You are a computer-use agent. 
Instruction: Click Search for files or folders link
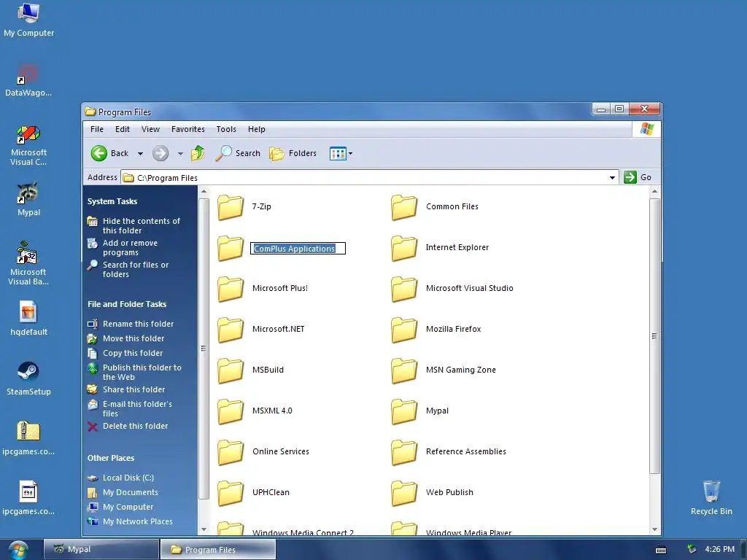click(x=135, y=270)
